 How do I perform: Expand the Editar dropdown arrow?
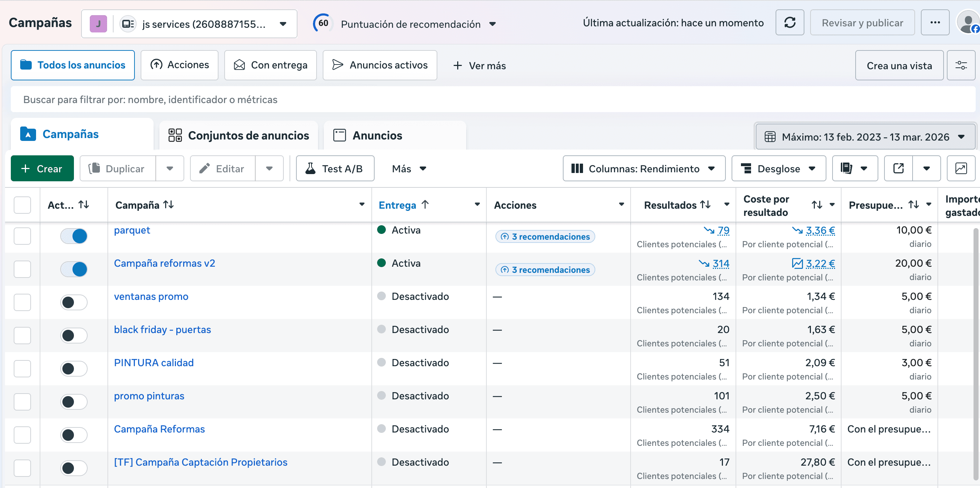[x=270, y=168]
